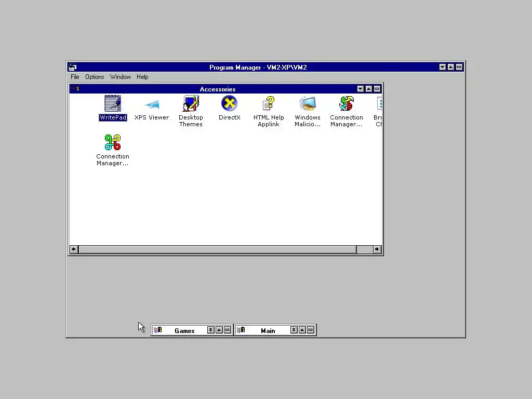Open the Options menu

95,77
